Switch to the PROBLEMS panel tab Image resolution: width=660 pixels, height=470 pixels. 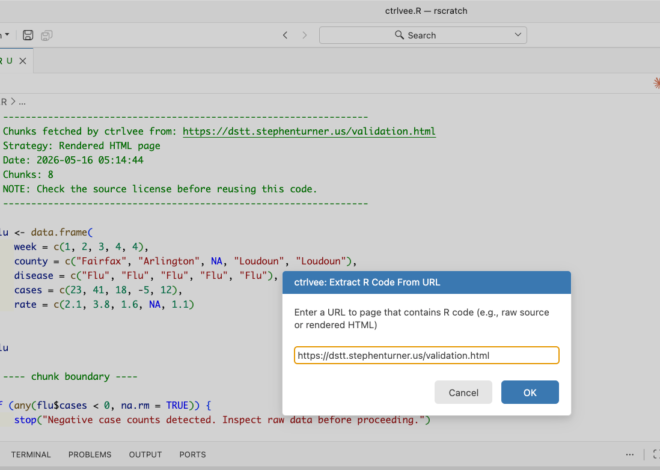pos(90,454)
